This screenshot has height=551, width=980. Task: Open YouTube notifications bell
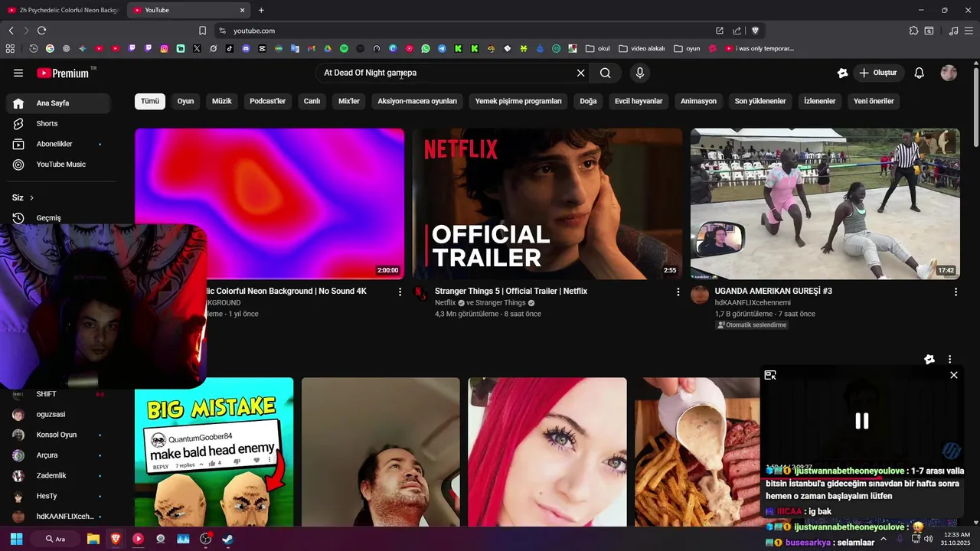[919, 73]
